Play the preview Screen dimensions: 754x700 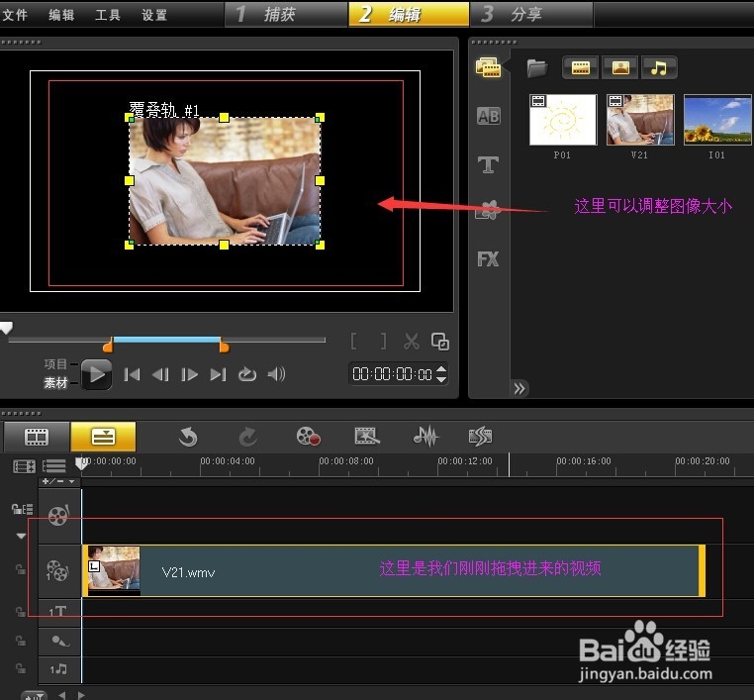(97, 374)
